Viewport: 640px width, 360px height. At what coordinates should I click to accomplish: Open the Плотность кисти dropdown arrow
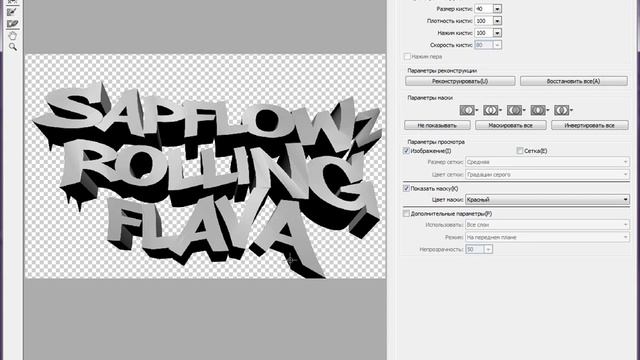click(497, 21)
